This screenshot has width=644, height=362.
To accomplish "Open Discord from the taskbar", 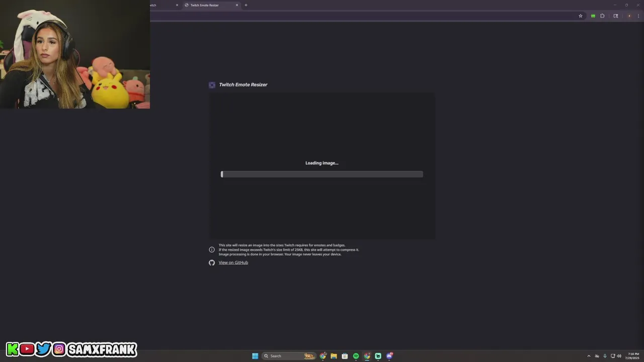I will 389,356.
